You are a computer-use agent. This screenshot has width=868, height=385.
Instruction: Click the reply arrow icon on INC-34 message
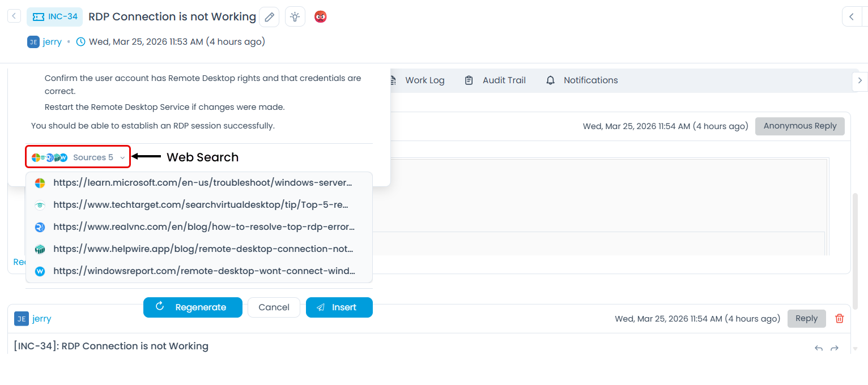pos(818,348)
